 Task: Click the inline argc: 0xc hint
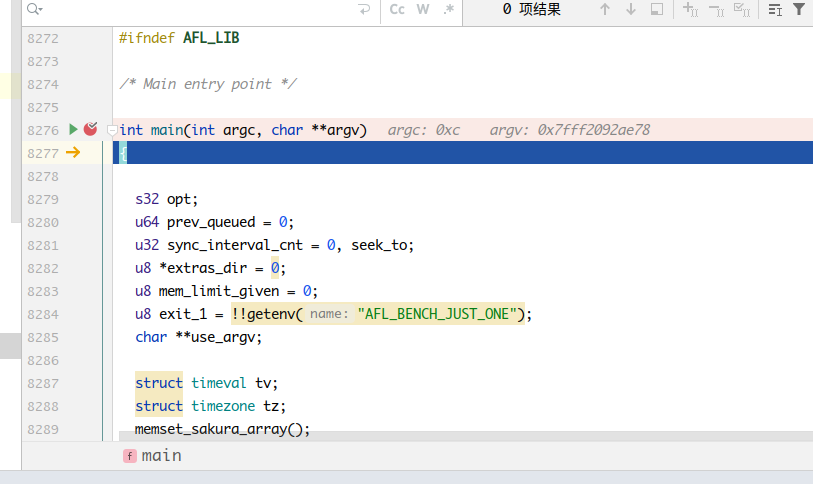tap(424, 130)
